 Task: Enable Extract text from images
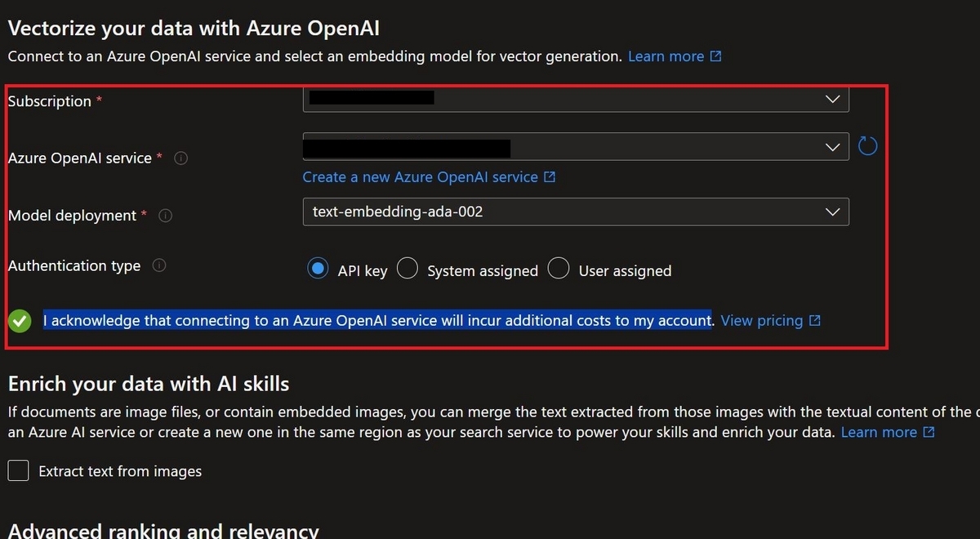tap(18, 470)
